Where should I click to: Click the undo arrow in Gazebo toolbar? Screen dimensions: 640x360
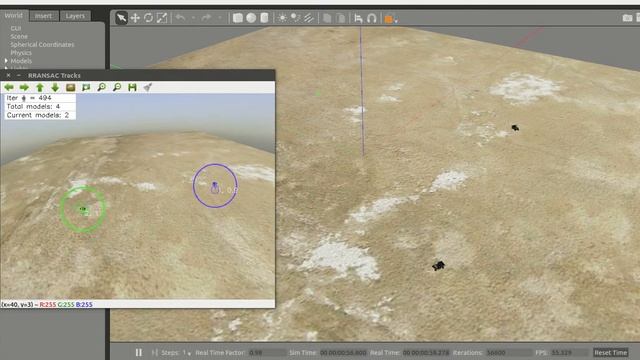180,18
